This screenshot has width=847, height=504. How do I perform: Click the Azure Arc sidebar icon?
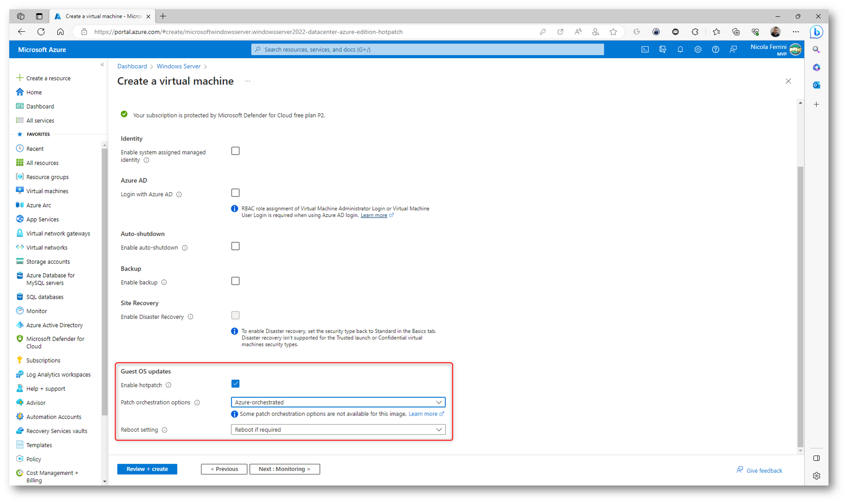tap(20, 205)
